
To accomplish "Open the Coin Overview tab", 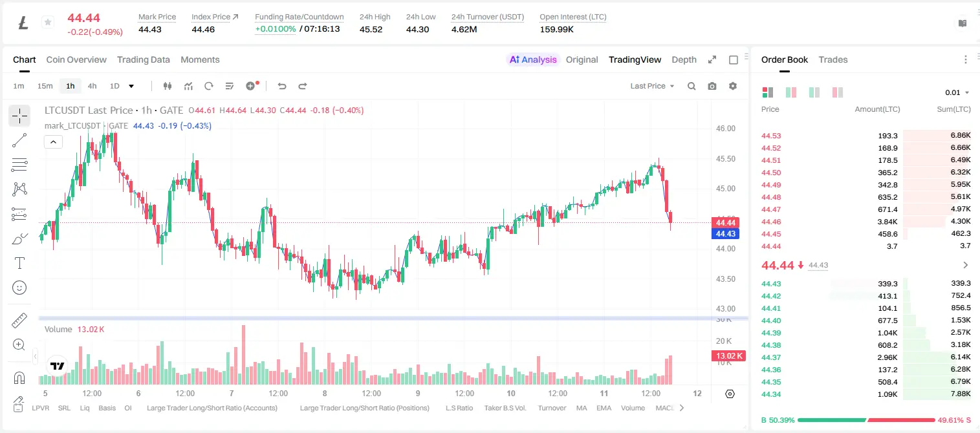I will [76, 59].
